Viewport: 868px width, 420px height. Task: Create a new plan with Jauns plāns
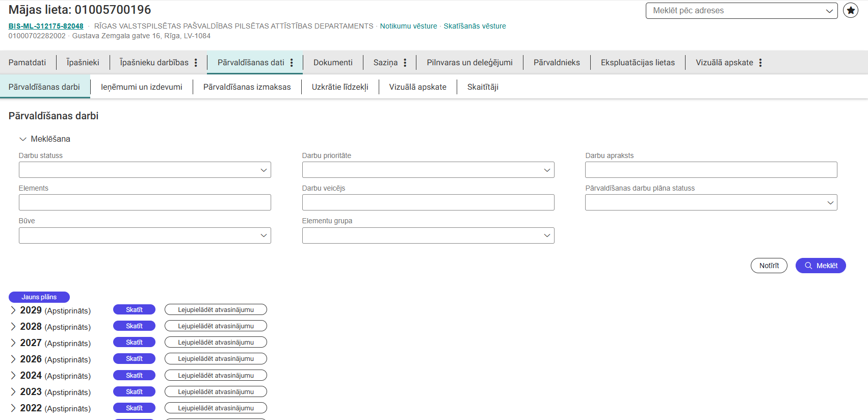(39, 297)
